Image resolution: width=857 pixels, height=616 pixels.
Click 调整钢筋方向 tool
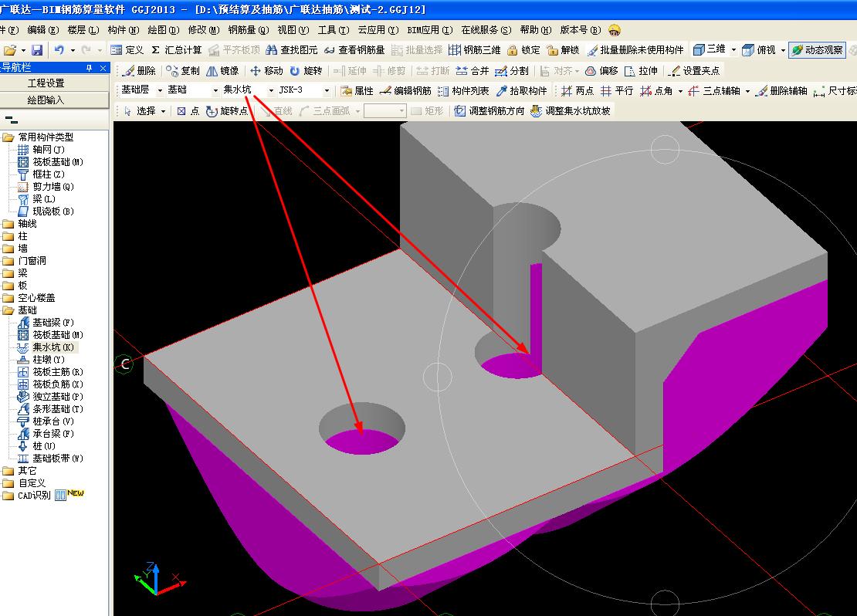click(x=489, y=111)
